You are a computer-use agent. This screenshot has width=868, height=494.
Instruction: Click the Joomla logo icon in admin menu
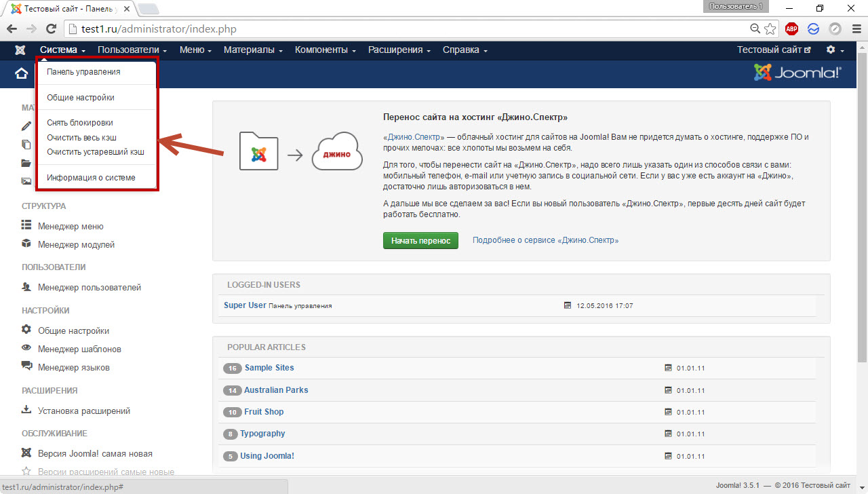click(x=20, y=50)
